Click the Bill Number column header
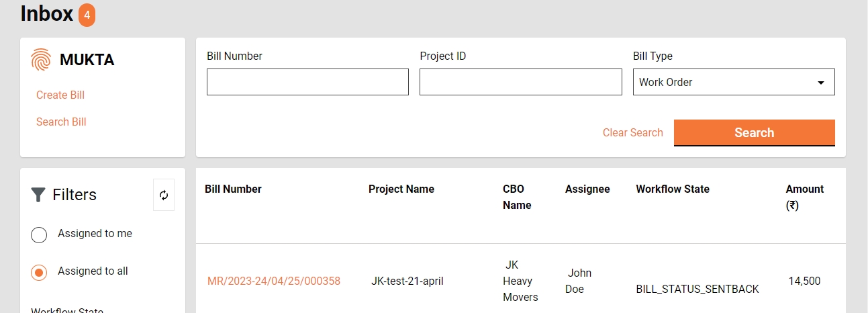 233,189
